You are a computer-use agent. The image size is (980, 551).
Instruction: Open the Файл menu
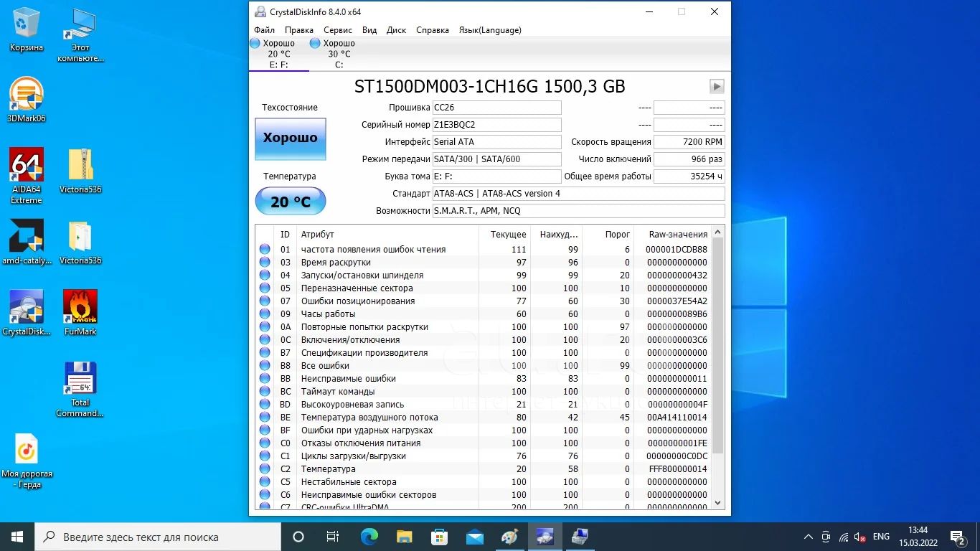click(264, 30)
